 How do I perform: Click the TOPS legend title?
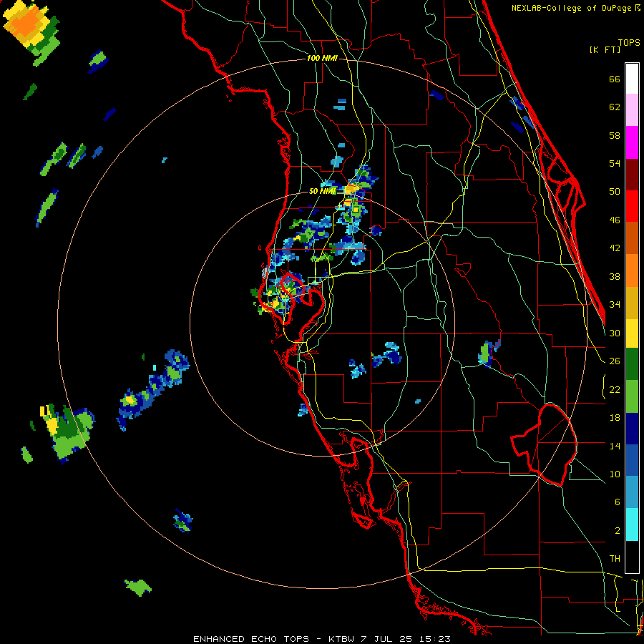(629, 43)
